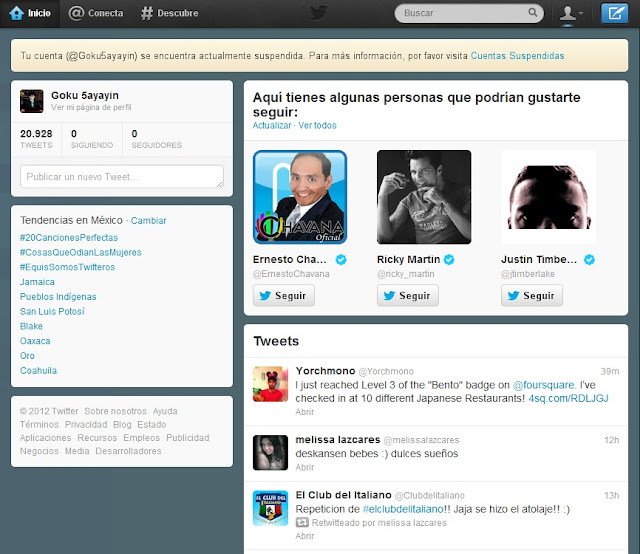
Task: Open the Jamaica trend
Action: [37, 282]
